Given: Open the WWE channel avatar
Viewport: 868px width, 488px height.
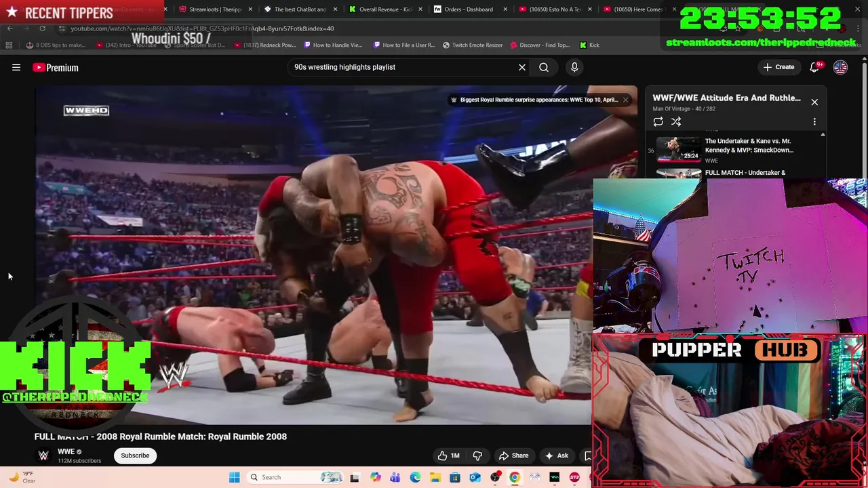Looking at the screenshot, I should pyautogui.click(x=43, y=455).
